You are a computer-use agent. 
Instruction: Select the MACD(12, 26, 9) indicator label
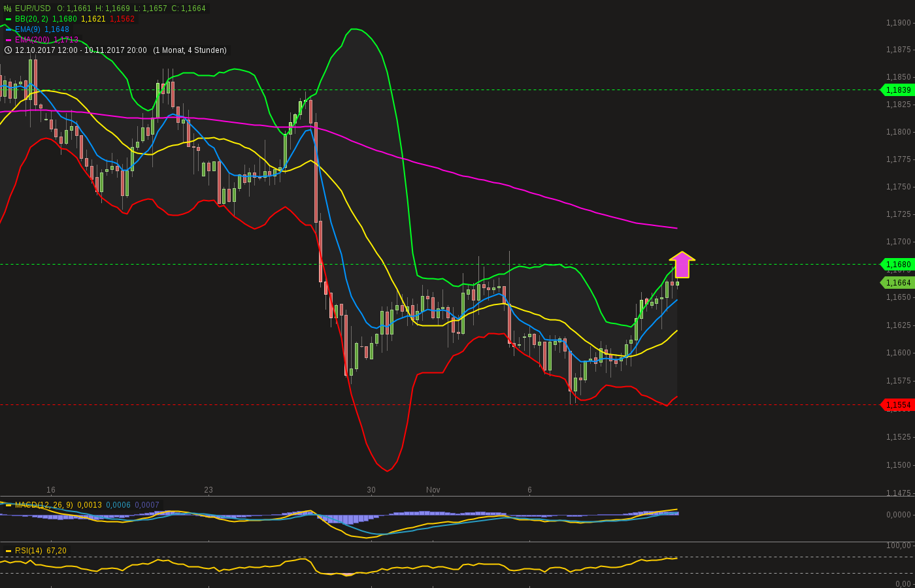click(44, 505)
